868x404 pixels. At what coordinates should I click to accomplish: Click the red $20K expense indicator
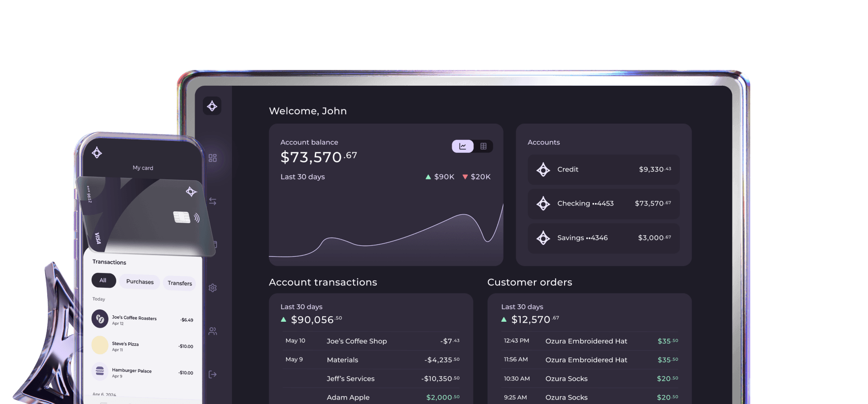coord(476,177)
